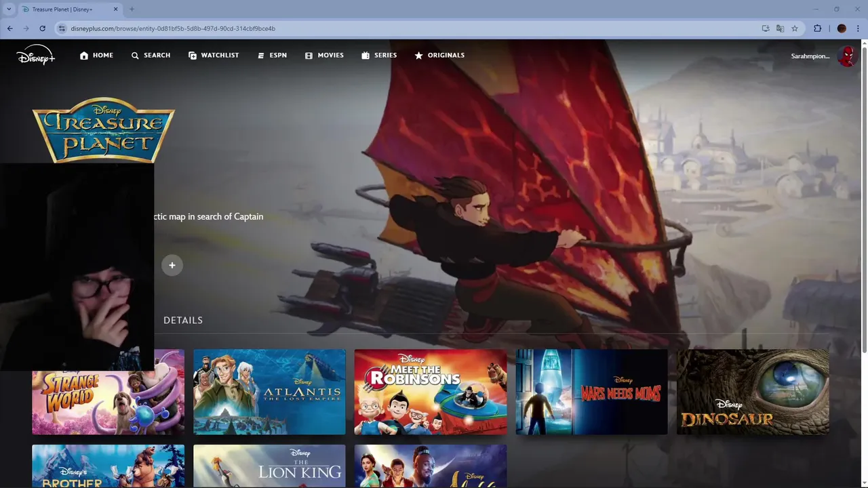Click the Sarahmpion profile name
868x488 pixels.
coord(810,56)
